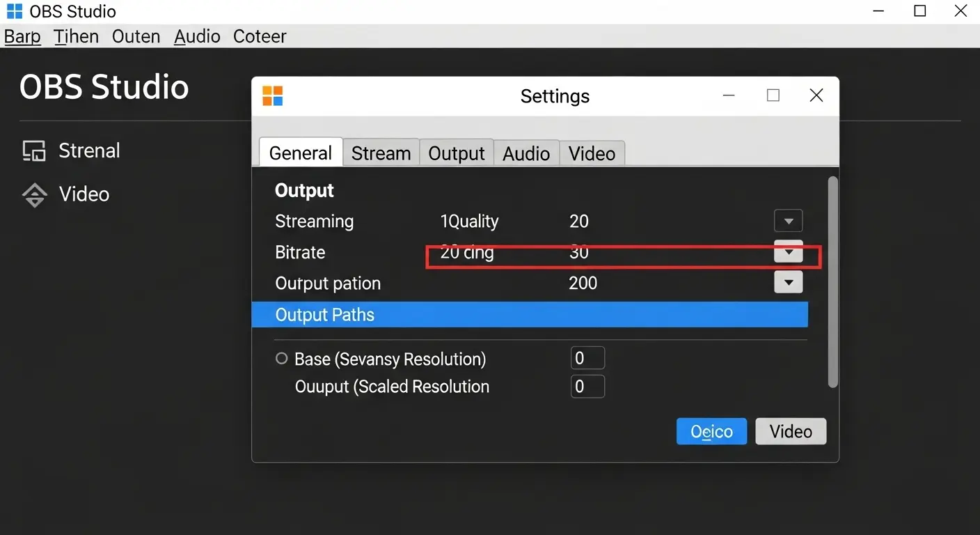
Task: Click the blue Oeico button
Action: coord(711,431)
